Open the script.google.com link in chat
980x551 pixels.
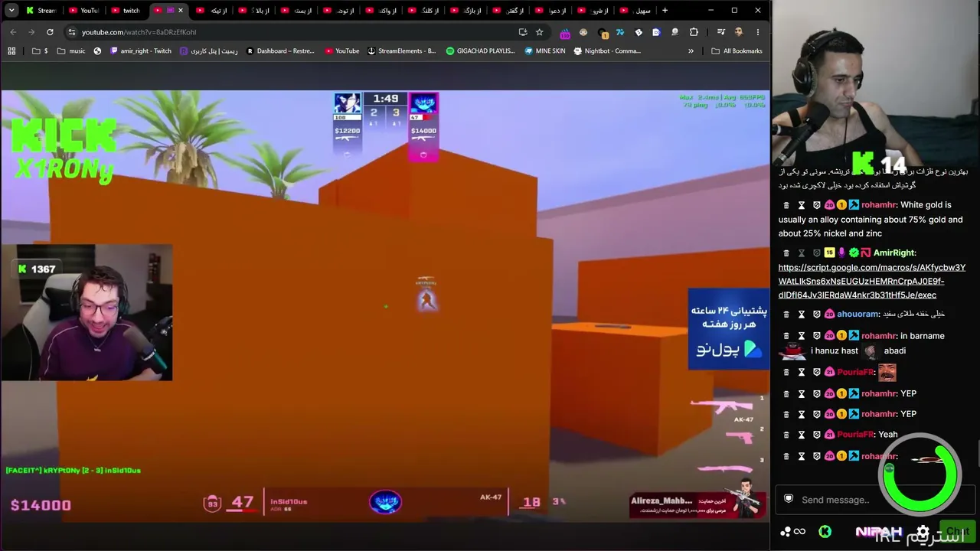coord(871,281)
